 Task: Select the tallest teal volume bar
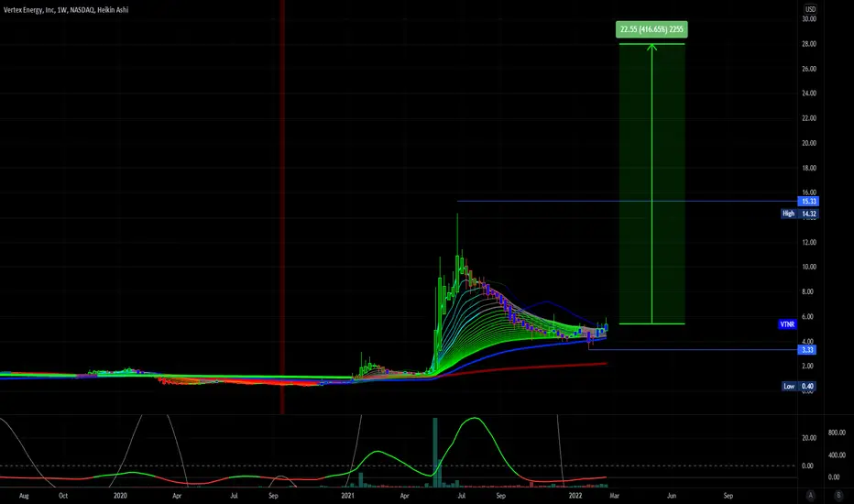point(435,453)
